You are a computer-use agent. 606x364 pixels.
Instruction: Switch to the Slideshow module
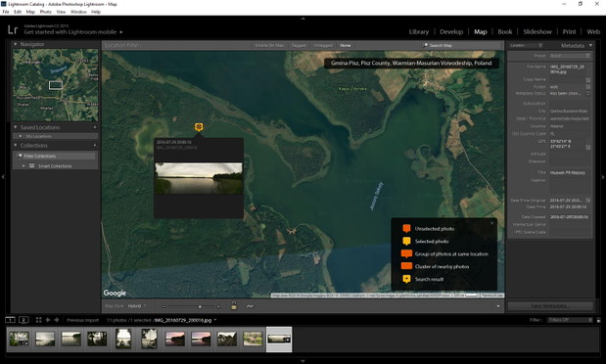coord(537,31)
